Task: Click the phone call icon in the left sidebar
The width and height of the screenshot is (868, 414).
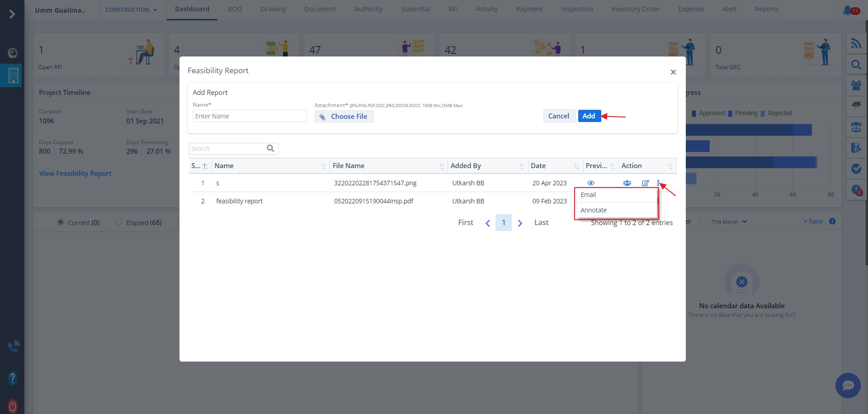Action: (x=13, y=347)
